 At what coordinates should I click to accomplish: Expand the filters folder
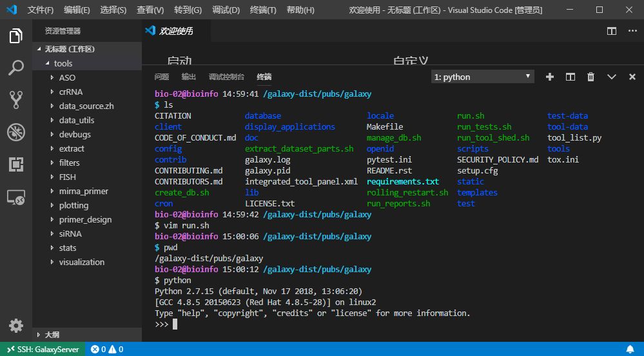pos(87,163)
